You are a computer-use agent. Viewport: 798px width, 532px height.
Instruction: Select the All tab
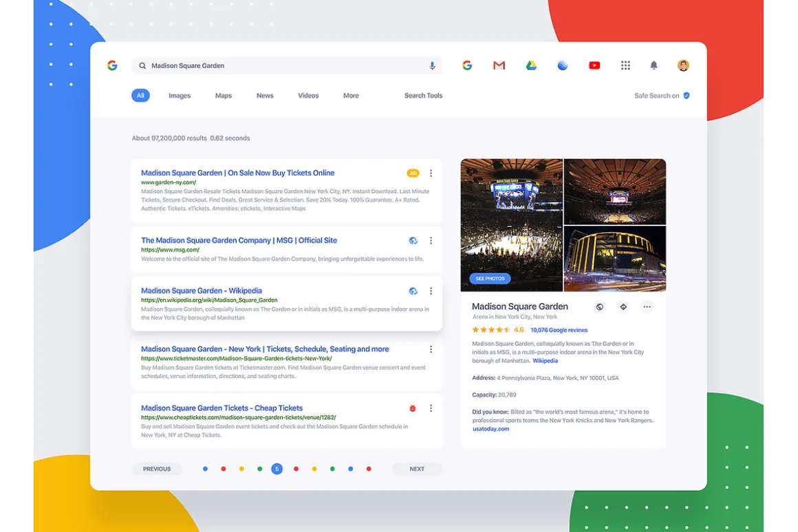[140, 96]
